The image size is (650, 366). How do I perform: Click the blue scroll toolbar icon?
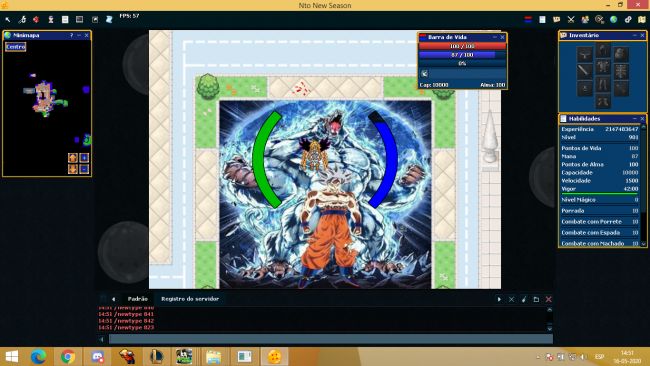tap(109, 19)
